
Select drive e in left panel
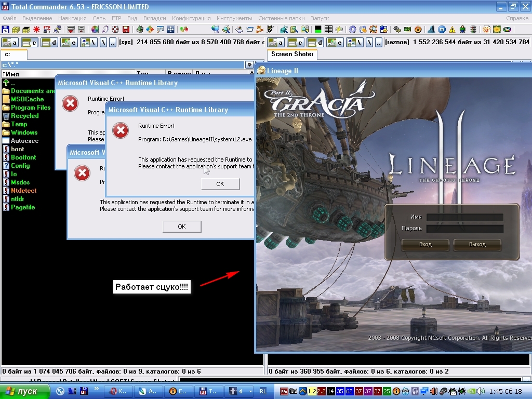click(x=69, y=43)
